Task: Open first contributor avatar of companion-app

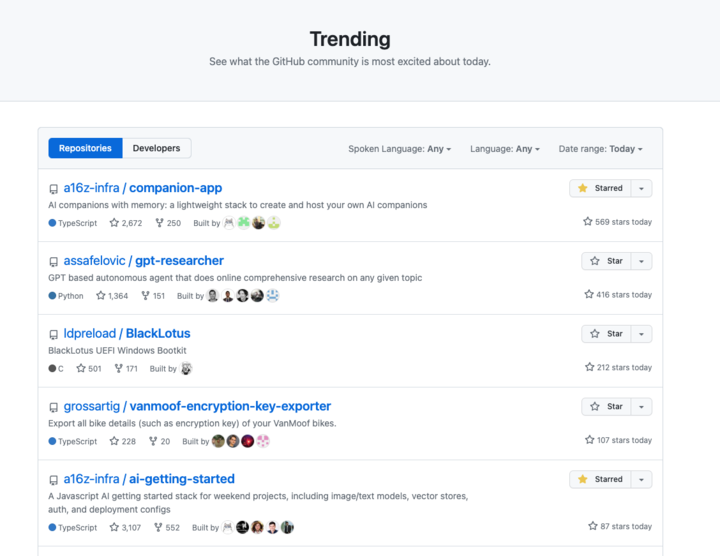Action: pos(229,223)
